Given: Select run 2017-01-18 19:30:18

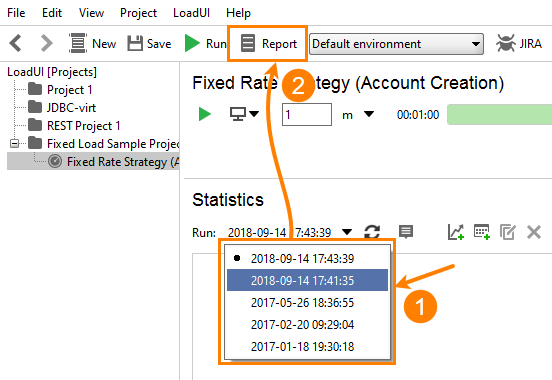Looking at the screenshot, I should 307,347.
